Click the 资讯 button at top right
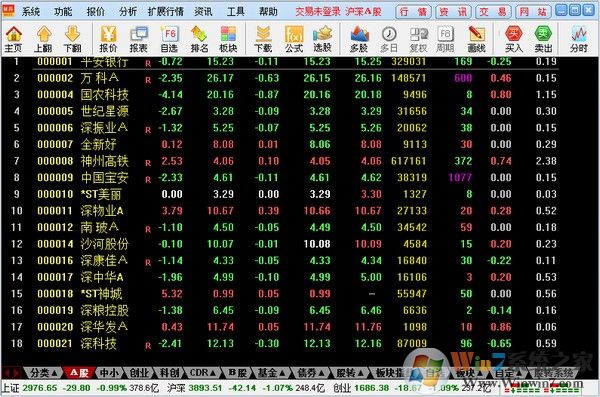600x397 pixels. (453, 12)
